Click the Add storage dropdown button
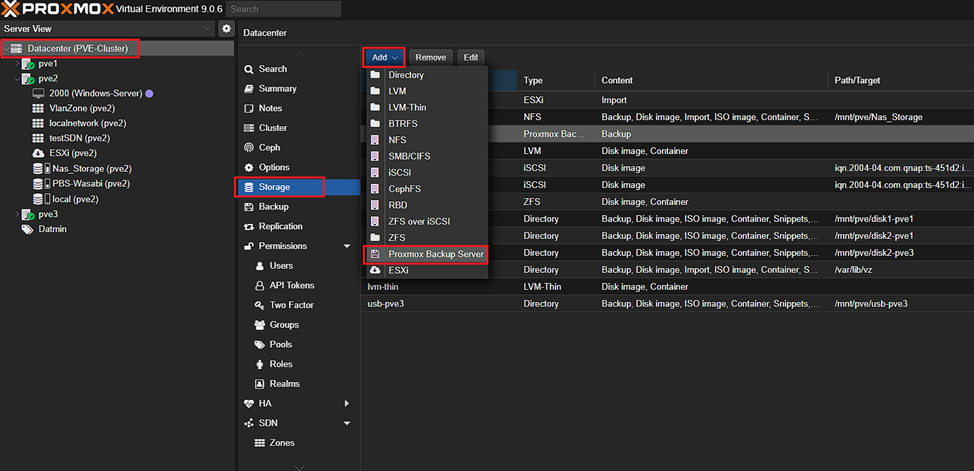Screen dimensions: 974x471 (x=384, y=58)
